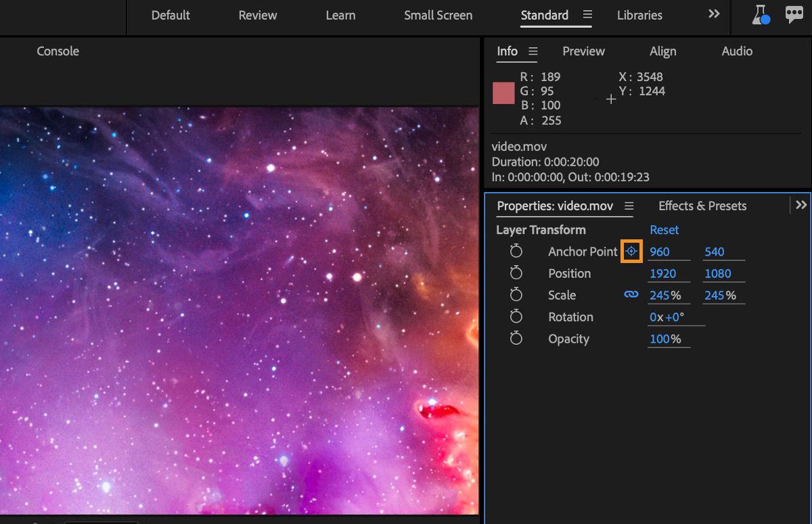This screenshot has width=812, height=524.
Task: Open the Properties panel menu
Action: point(629,206)
